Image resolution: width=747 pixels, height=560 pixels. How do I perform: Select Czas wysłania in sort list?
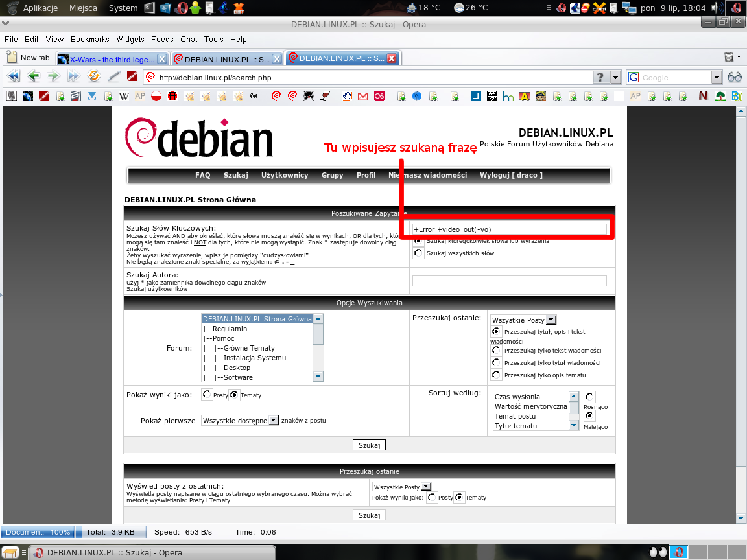530,397
